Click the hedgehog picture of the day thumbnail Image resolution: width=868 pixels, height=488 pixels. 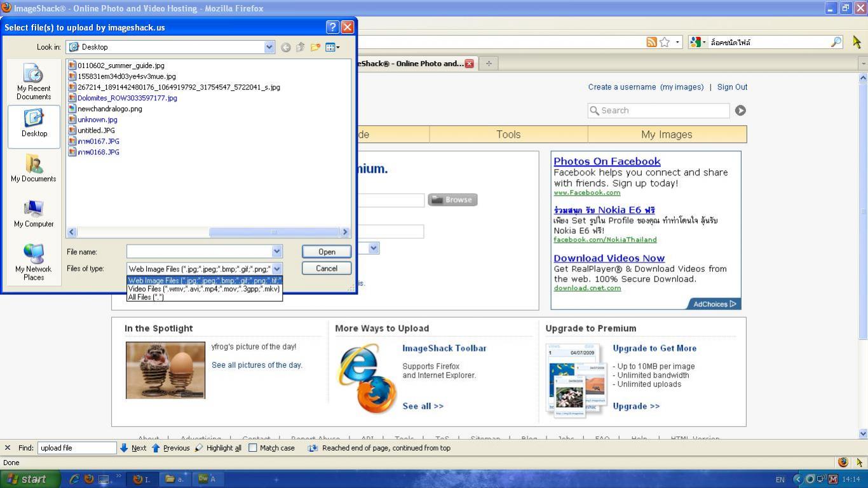(165, 370)
